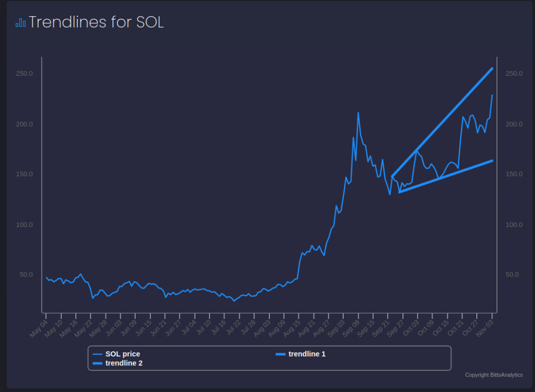Select the Aug 15 date tick label
The height and width of the screenshot is (392, 535).
293,326
